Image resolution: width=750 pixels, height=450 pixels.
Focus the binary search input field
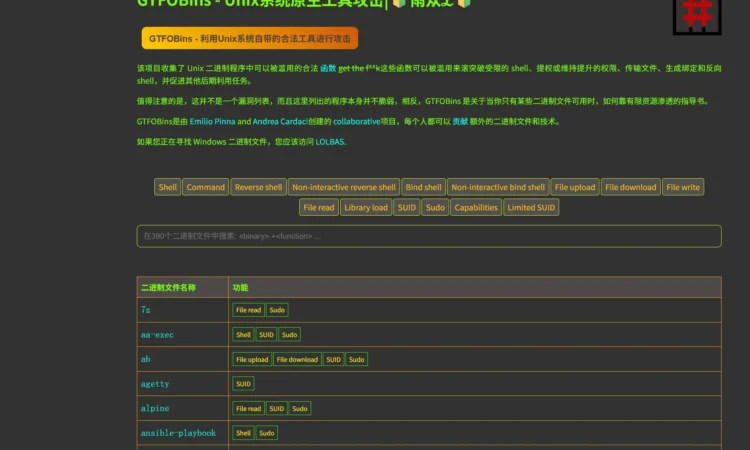pos(429,236)
